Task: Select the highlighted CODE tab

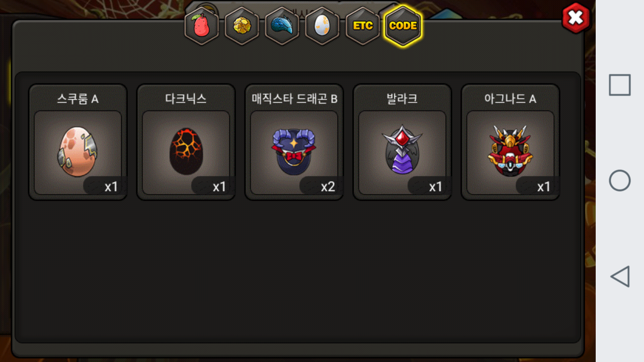Action: pyautogui.click(x=403, y=26)
